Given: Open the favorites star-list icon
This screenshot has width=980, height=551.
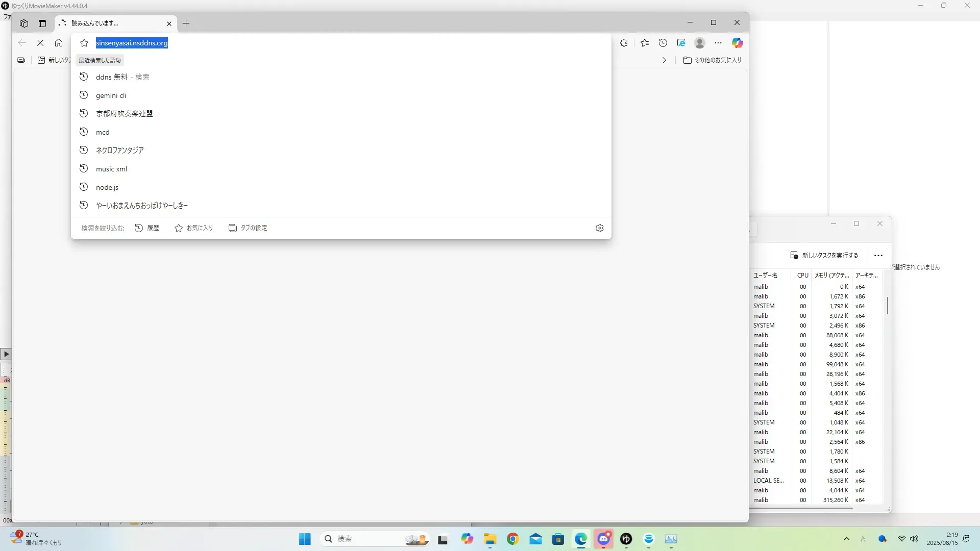Looking at the screenshot, I should [645, 43].
